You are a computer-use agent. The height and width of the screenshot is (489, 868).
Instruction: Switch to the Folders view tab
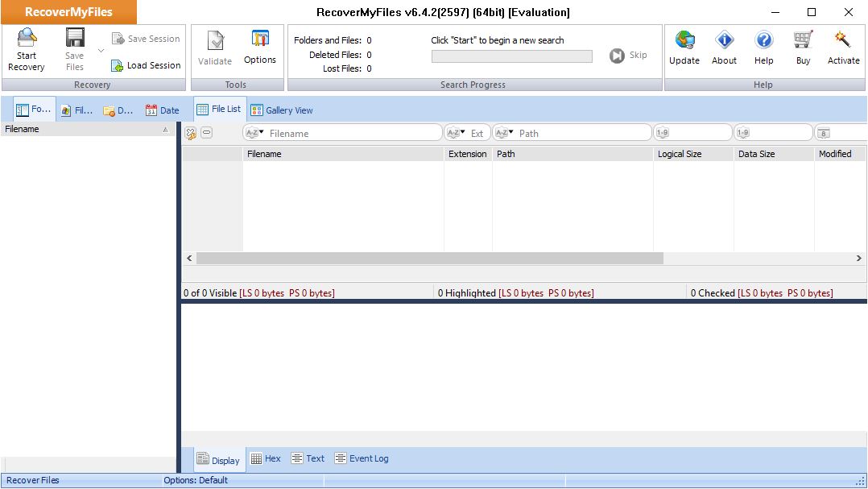[34, 110]
